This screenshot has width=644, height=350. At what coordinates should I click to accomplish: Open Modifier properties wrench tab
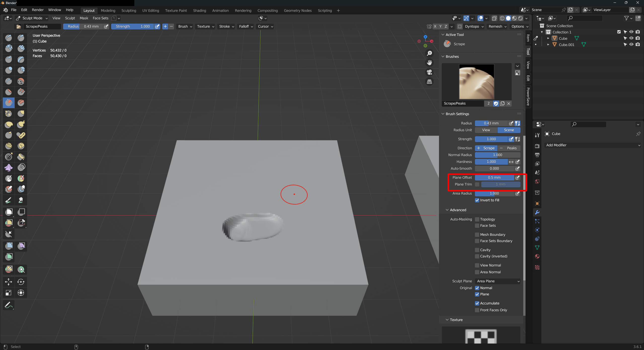pyautogui.click(x=537, y=212)
